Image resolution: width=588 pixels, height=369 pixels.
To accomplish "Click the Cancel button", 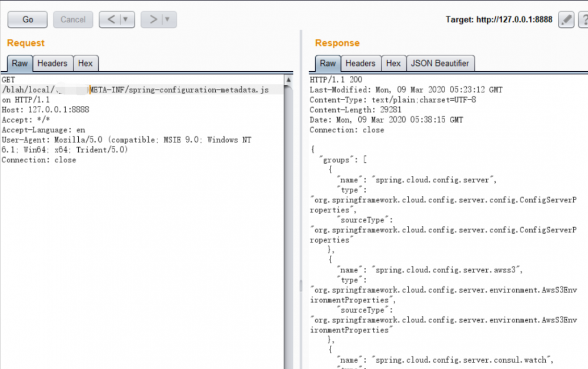I will point(73,19).
